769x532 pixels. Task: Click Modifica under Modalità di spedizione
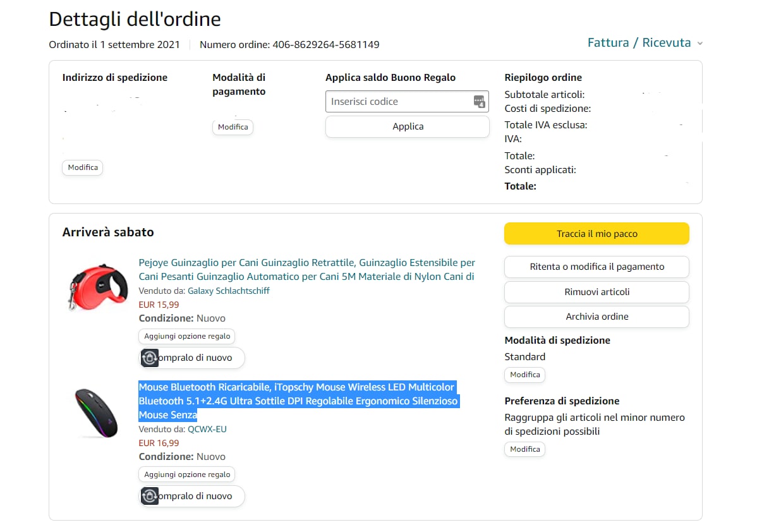tap(524, 375)
